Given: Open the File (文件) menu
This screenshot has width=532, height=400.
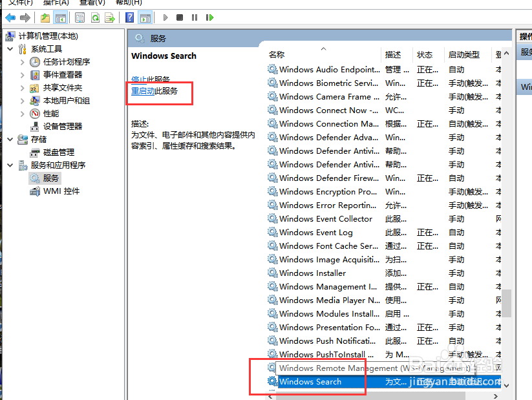Looking at the screenshot, I should coord(20,3).
